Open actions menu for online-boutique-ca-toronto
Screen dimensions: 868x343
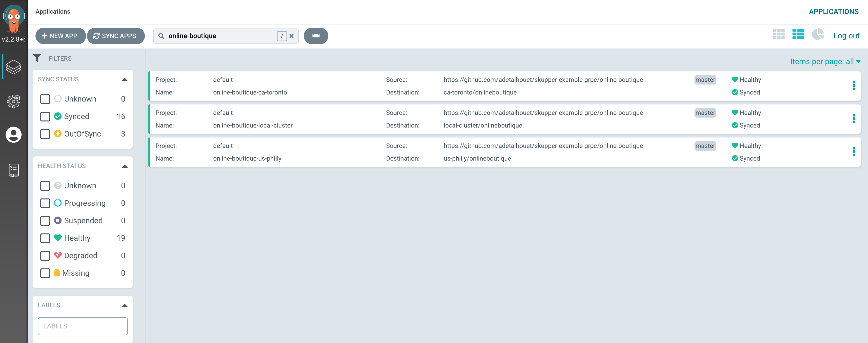coord(853,86)
